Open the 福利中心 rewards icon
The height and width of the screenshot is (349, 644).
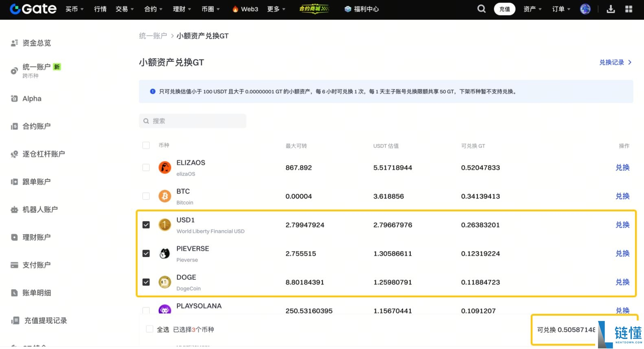pyautogui.click(x=348, y=9)
